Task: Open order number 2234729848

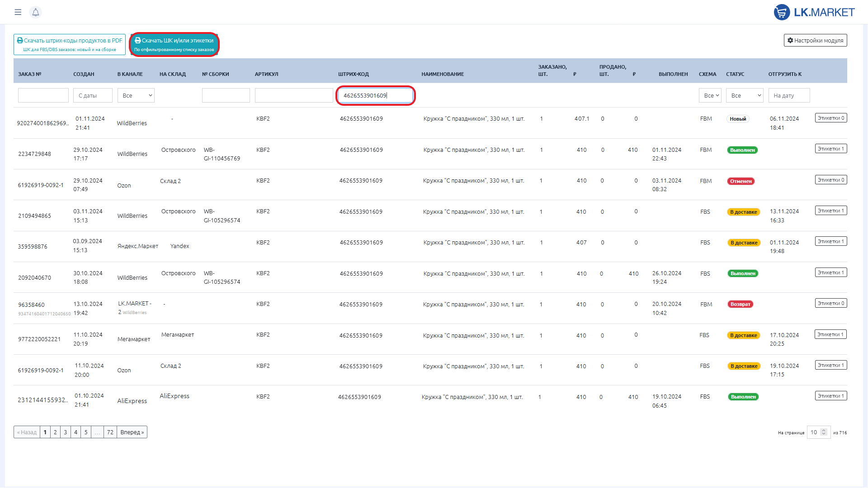Action: tap(34, 154)
